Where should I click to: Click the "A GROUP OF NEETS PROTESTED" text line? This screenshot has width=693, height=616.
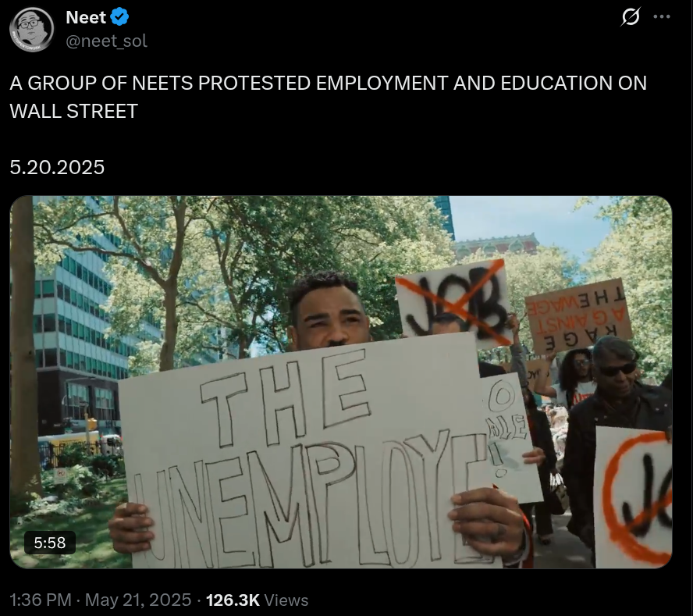(328, 83)
